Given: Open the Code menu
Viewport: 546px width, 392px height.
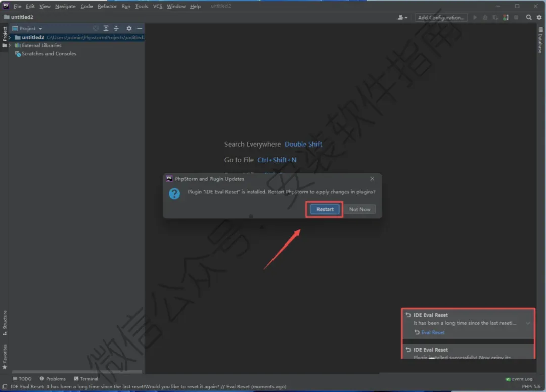Looking at the screenshot, I should [86, 6].
